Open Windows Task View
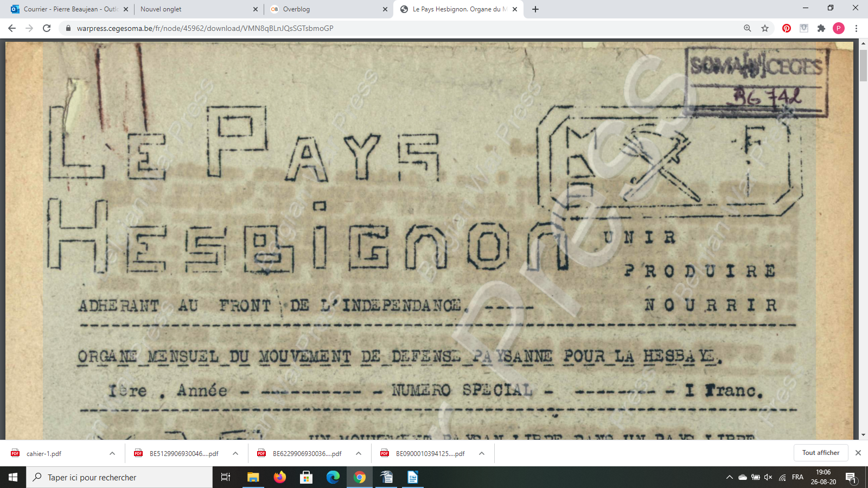 pos(226,477)
